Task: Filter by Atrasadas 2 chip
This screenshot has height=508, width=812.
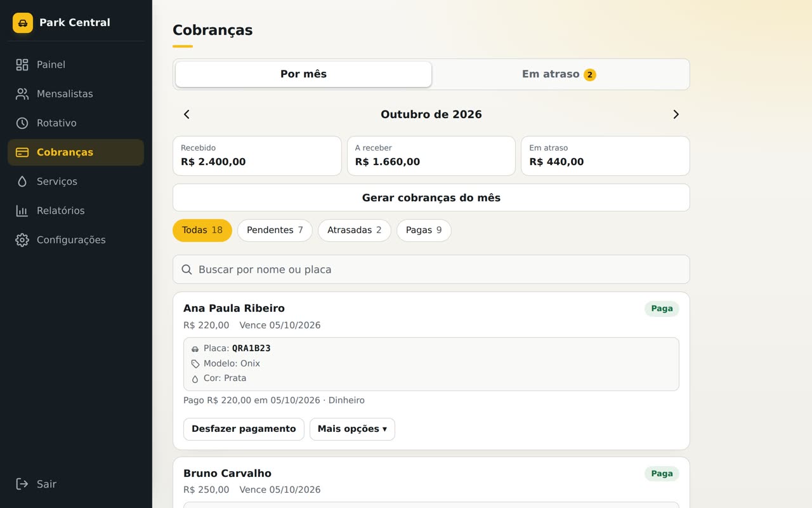Action: (x=354, y=231)
